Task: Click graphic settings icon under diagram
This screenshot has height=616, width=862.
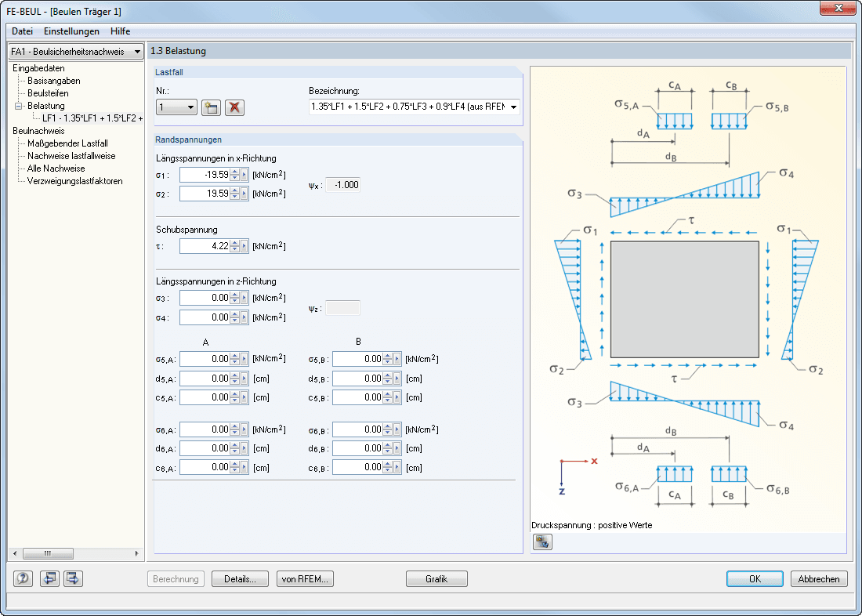Action: tap(542, 542)
